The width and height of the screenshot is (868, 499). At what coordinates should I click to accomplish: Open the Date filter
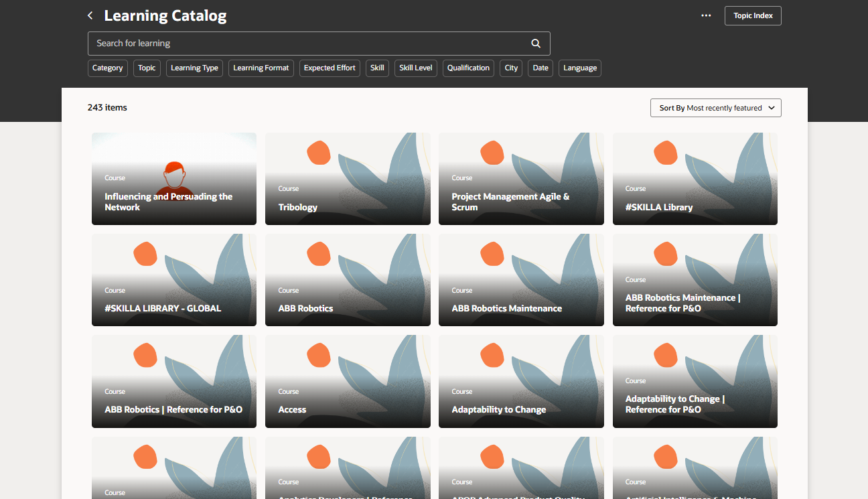click(540, 68)
